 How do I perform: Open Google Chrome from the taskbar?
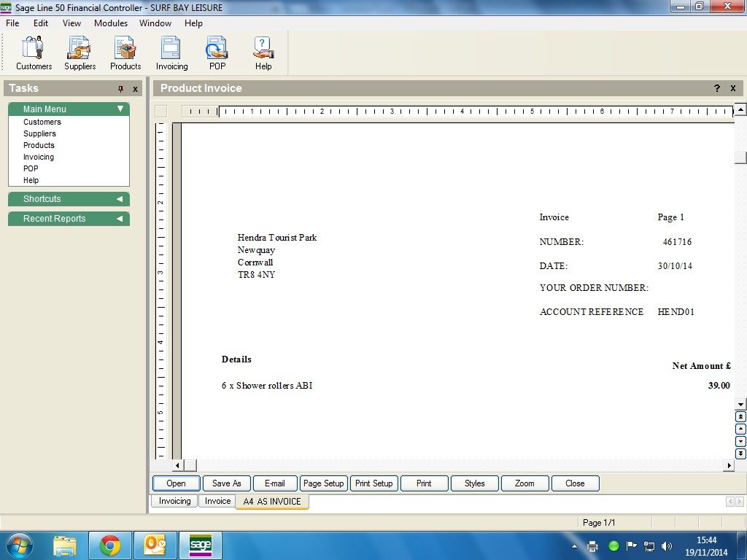[110, 545]
